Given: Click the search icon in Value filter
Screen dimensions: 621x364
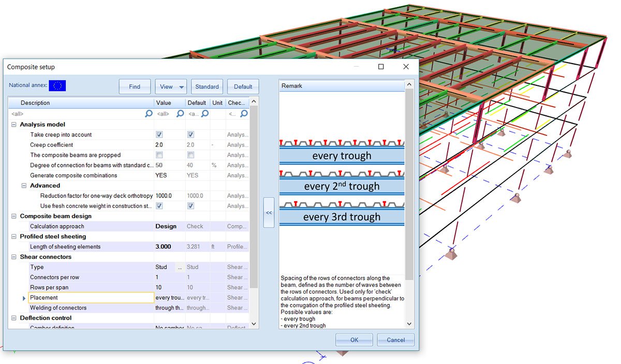Looking at the screenshot, I should tap(180, 114).
